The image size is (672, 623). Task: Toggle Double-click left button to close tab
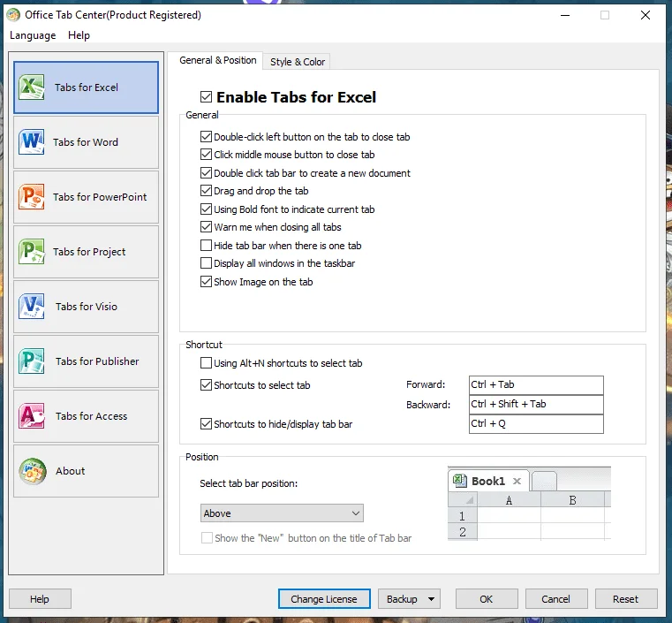coord(206,137)
